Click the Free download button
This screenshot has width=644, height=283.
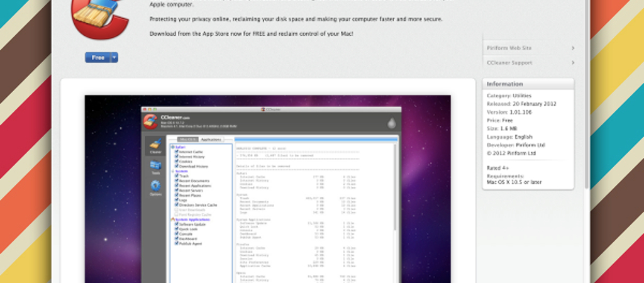point(97,57)
